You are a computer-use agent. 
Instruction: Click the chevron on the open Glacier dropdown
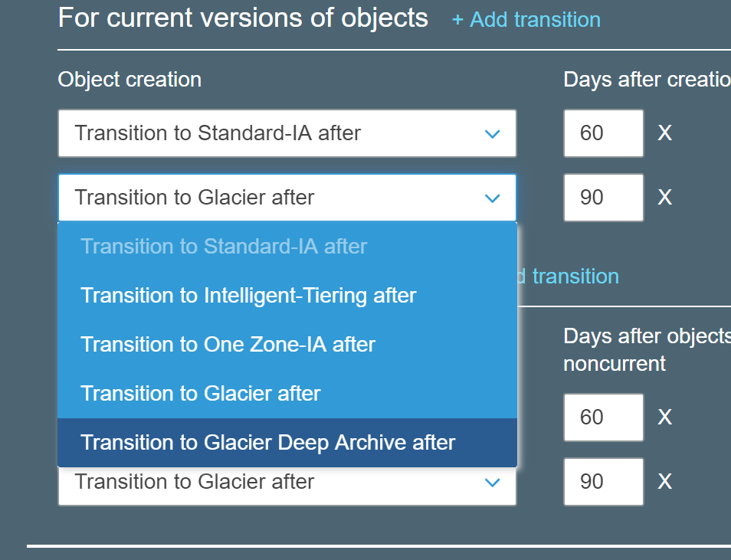(x=493, y=198)
